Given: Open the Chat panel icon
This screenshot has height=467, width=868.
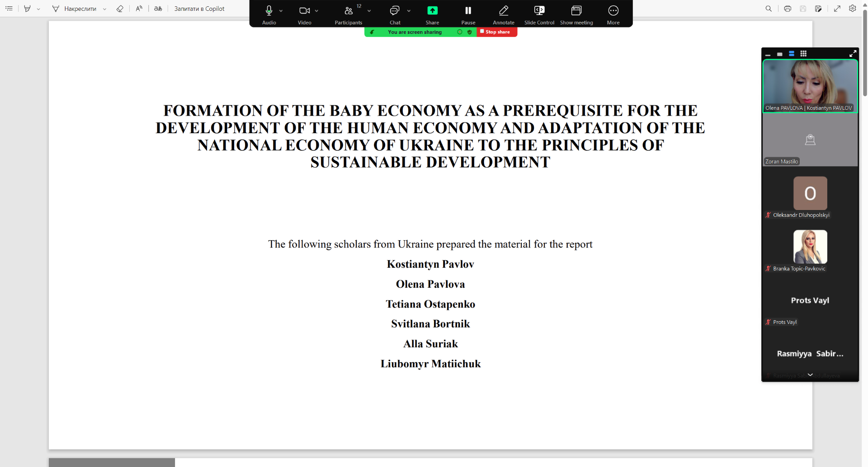Looking at the screenshot, I should [x=395, y=11].
